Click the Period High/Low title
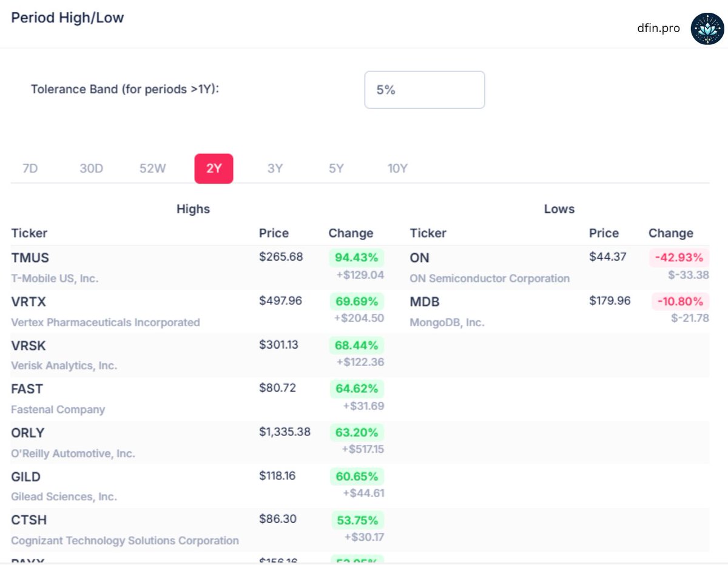728x565 pixels. click(67, 18)
